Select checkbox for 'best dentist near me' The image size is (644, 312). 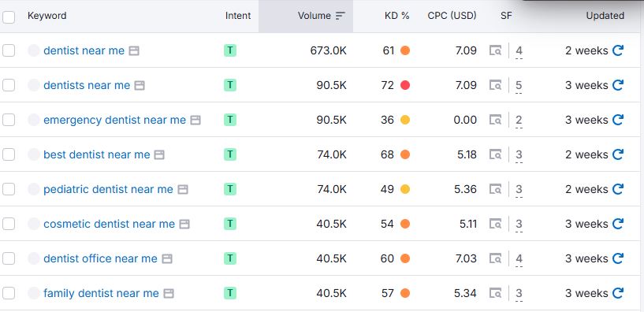(9, 154)
